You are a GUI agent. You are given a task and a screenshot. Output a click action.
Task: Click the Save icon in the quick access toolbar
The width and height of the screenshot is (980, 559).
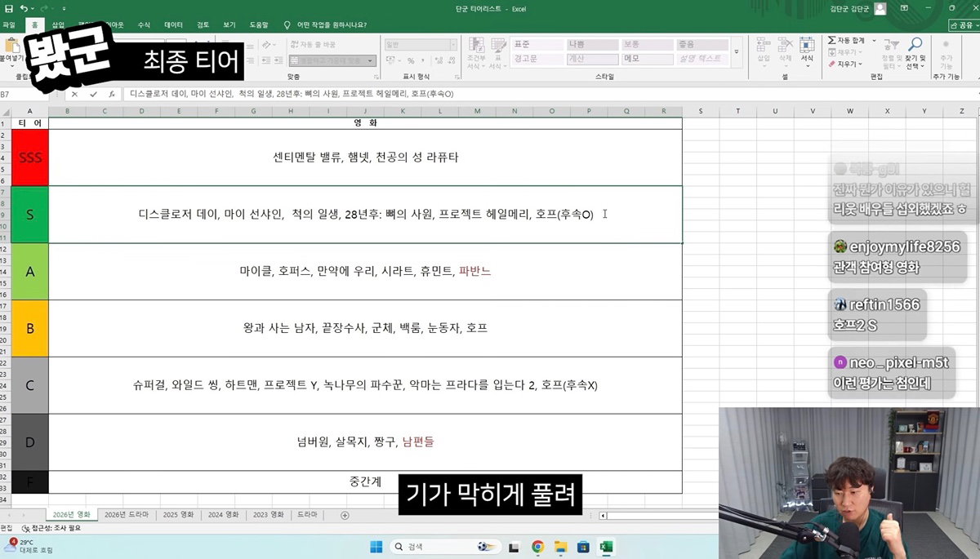point(8,8)
